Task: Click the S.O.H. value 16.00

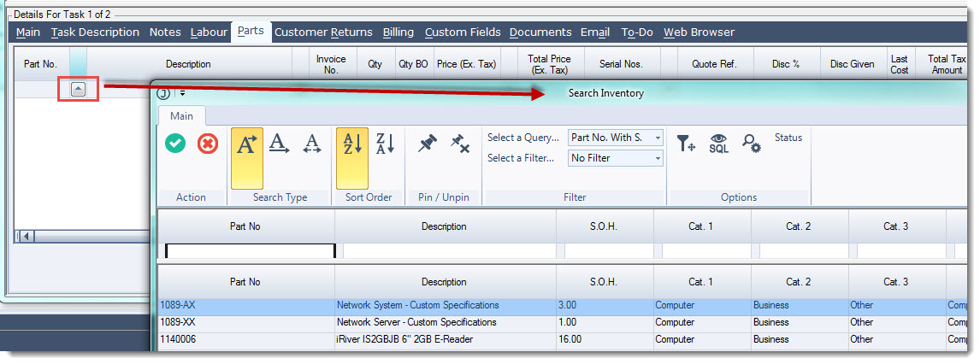Action: [570, 339]
